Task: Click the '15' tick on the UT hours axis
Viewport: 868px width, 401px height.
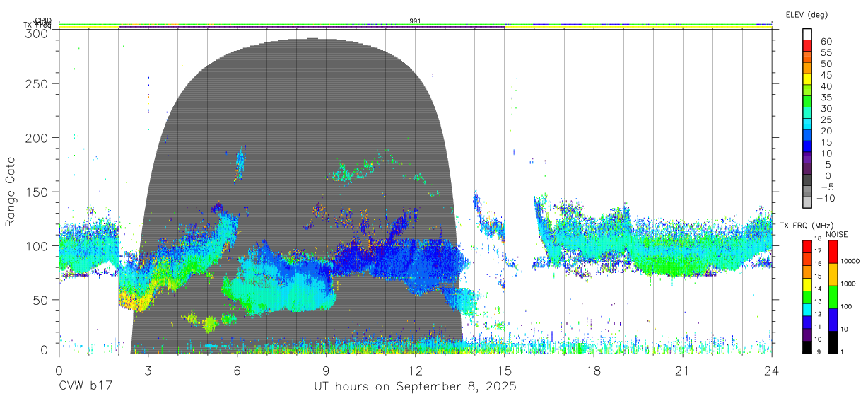Action: [505, 371]
